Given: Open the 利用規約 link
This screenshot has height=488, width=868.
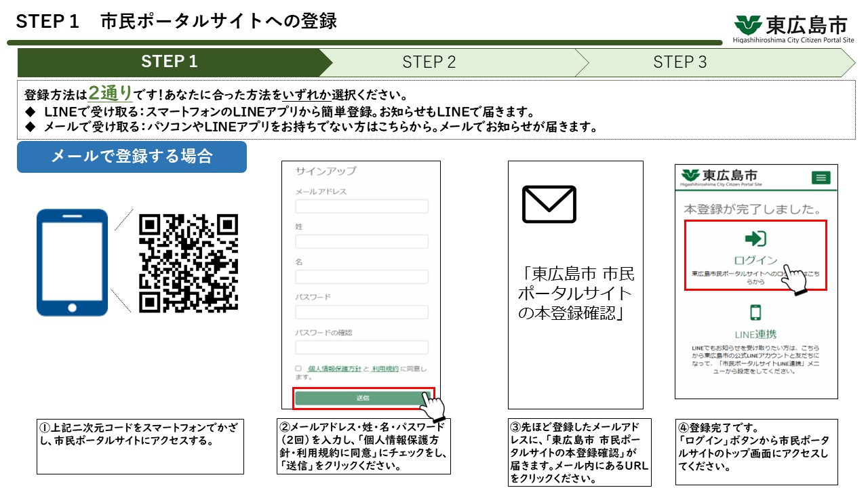Looking at the screenshot, I should tap(385, 368).
